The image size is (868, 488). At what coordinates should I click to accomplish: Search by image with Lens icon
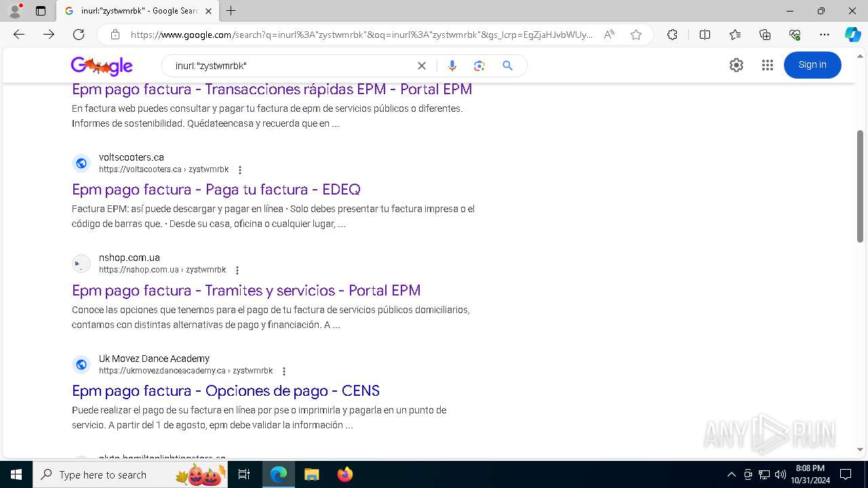point(479,66)
